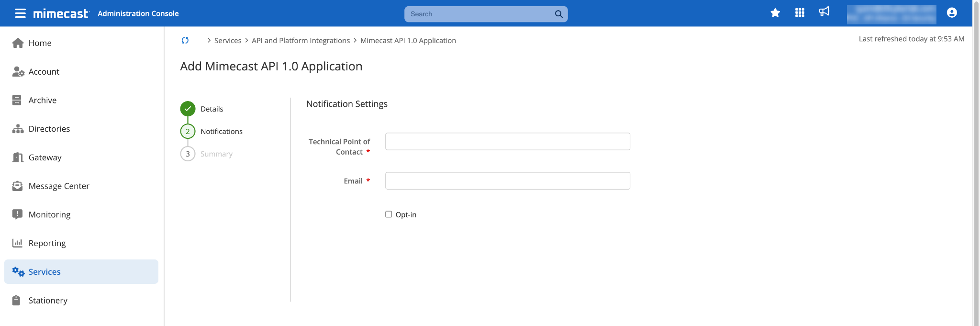This screenshot has height=326, width=980.
Task: Enable the Opt-in checkbox
Action: pyautogui.click(x=389, y=214)
